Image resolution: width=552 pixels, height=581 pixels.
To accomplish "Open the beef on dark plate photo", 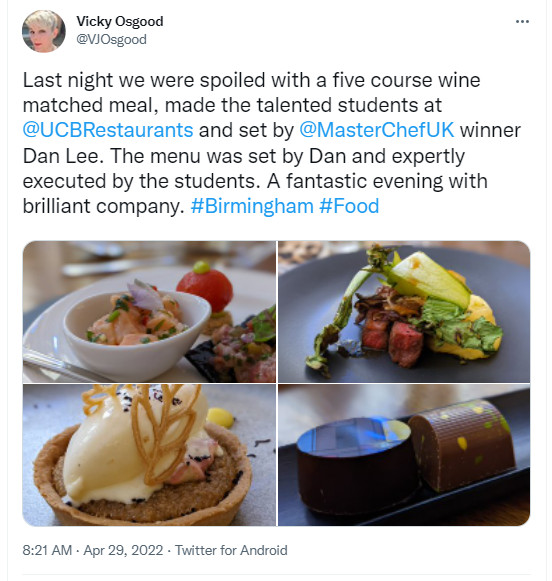I will point(404,312).
